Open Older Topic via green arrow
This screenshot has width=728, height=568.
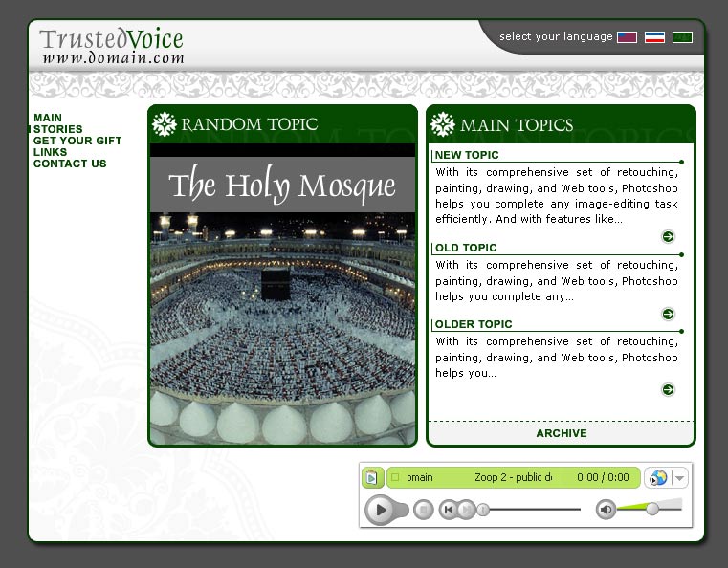(x=668, y=389)
